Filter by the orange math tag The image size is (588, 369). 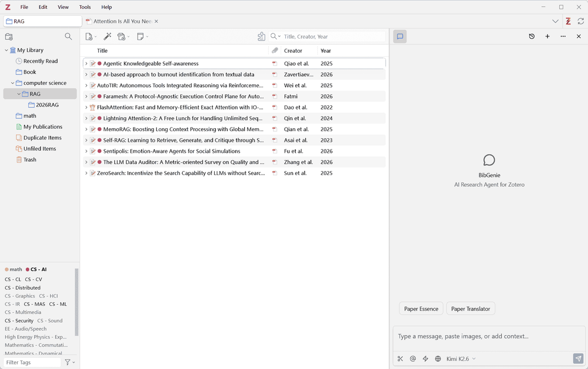click(x=13, y=269)
